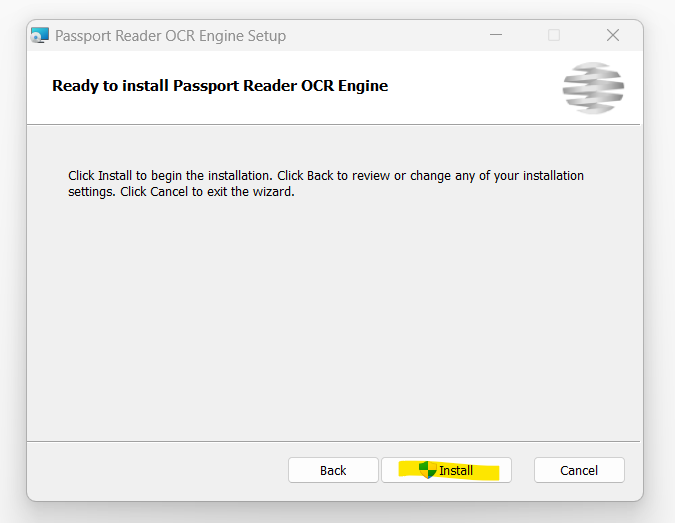Click the blank white header banner area
The image size is (675, 523).
click(474, 86)
